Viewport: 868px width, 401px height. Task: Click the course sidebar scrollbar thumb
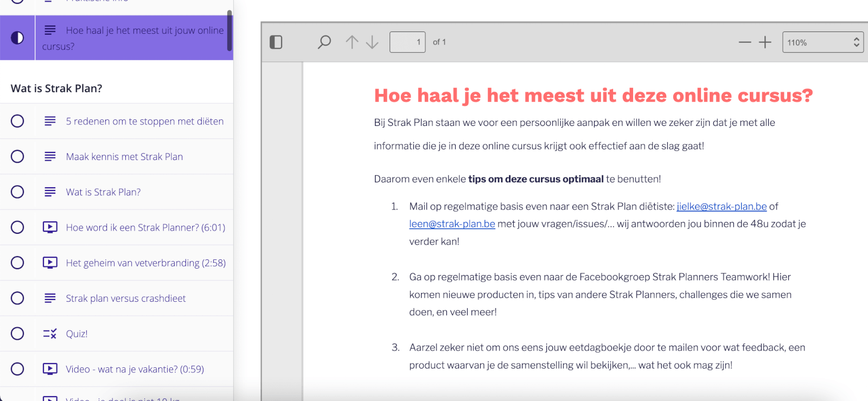click(x=230, y=31)
